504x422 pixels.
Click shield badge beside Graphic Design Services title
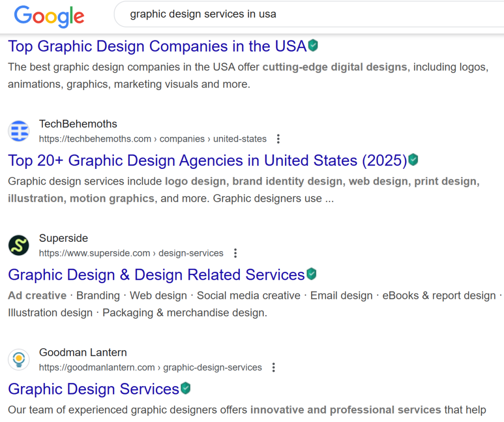click(x=185, y=388)
